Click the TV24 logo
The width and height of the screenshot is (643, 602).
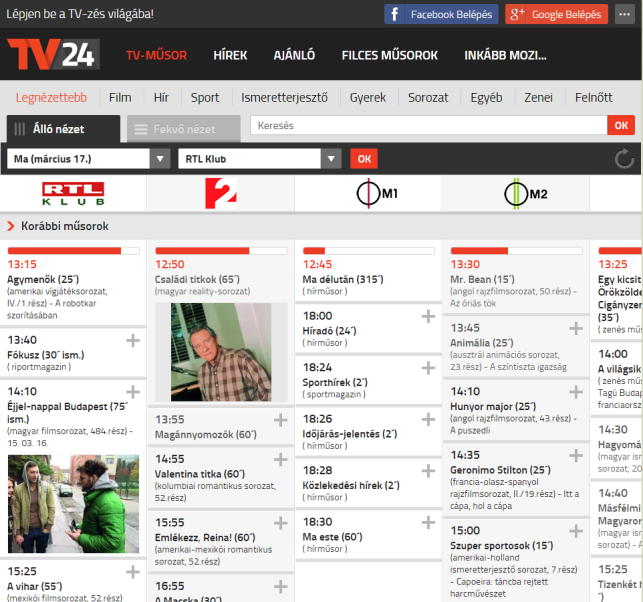pyautogui.click(x=53, y=54)
